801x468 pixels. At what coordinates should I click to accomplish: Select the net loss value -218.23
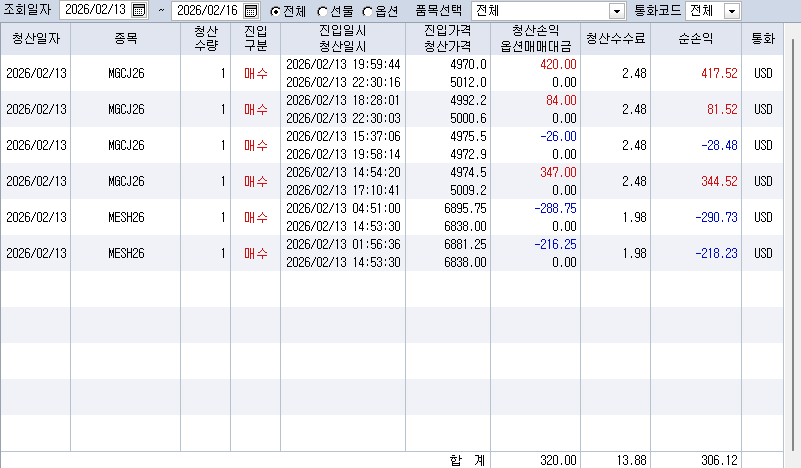(716, 253)
